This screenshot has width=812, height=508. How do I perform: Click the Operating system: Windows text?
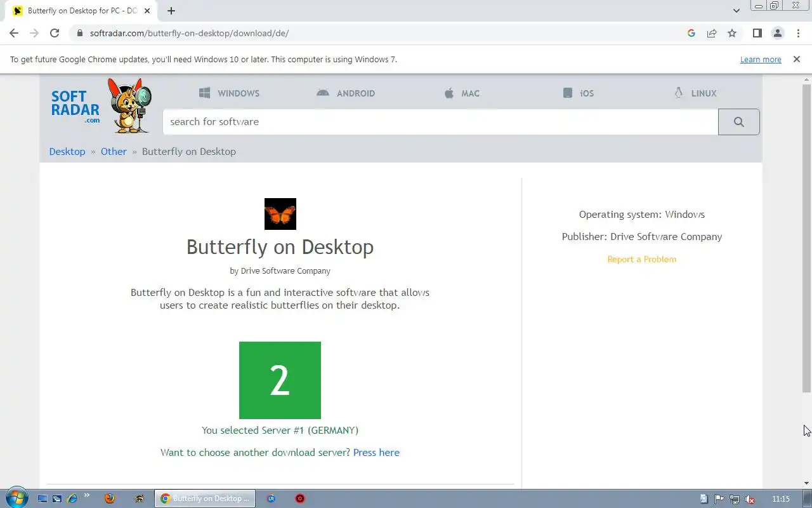(642, 215)
